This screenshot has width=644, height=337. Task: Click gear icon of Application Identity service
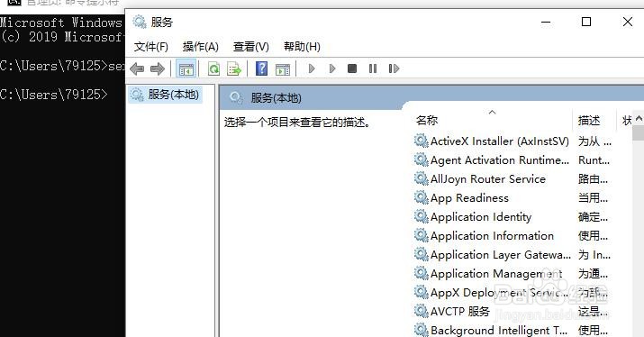pyautogui.click(x=421, y=216)
